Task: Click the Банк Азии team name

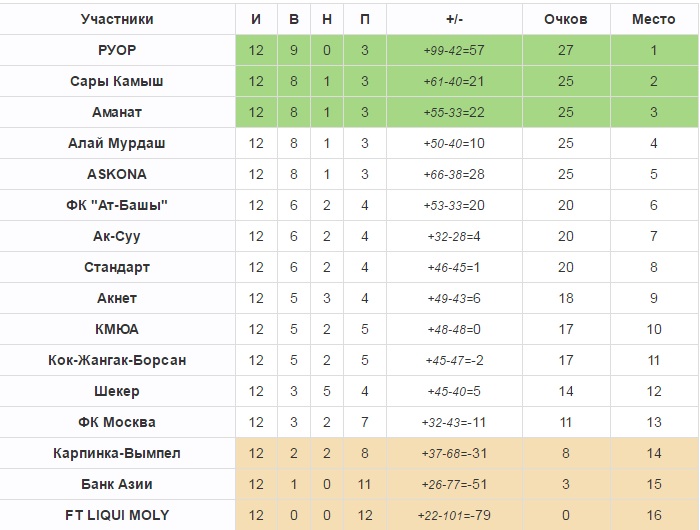Action: point(117,484)
